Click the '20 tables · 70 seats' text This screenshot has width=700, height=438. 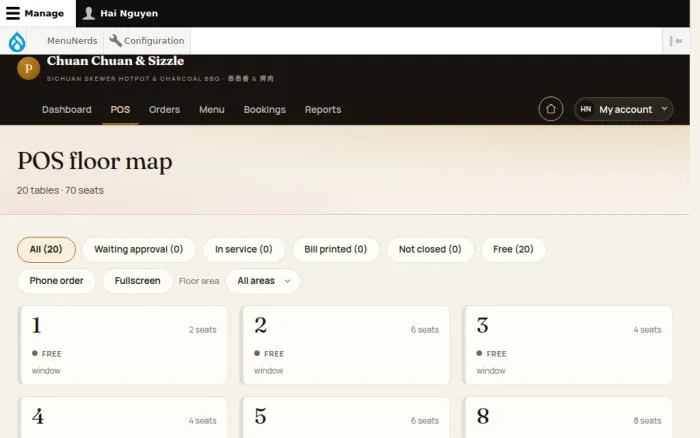click(60, 190)
